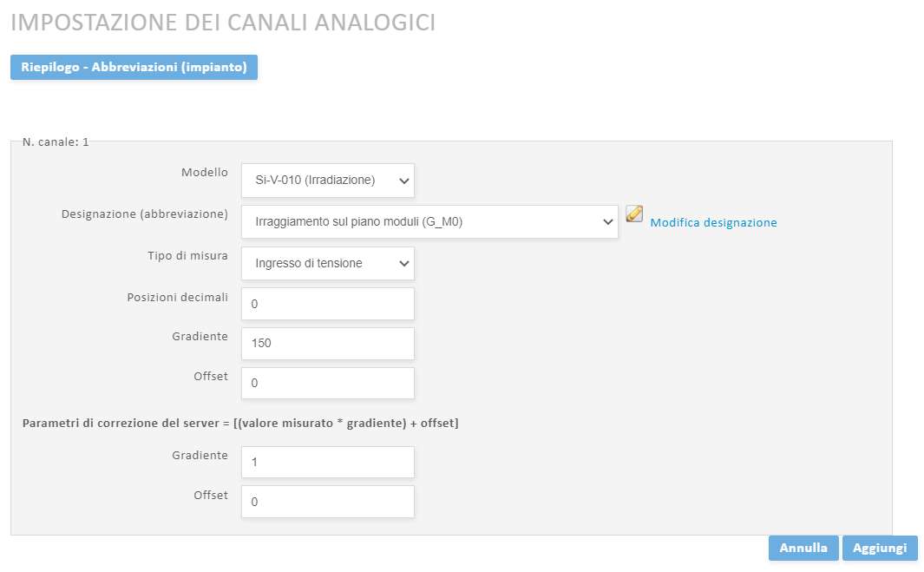Expand the Designazione (abbreviazione) dropdown

tap(429, 222)
